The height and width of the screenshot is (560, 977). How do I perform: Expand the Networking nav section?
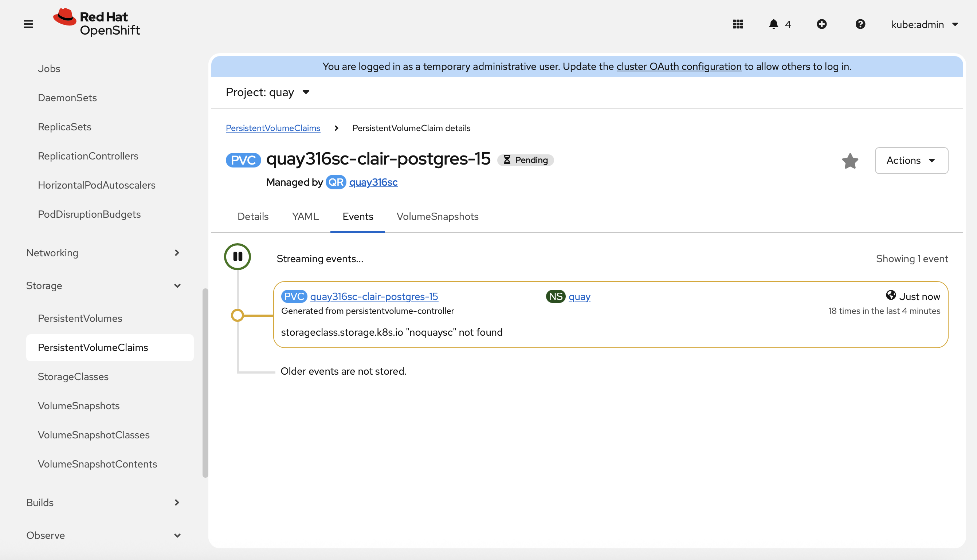(x=103, y=253)
